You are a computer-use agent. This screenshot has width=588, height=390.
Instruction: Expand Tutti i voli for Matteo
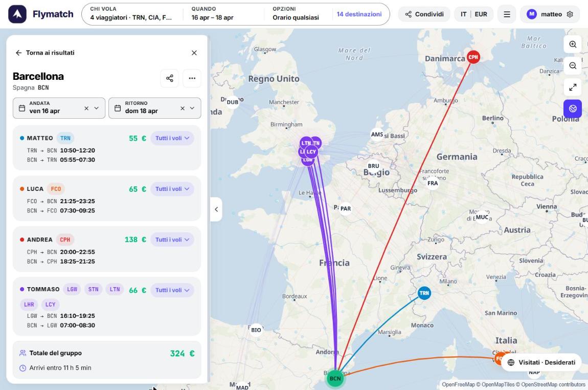pos(172,138)
